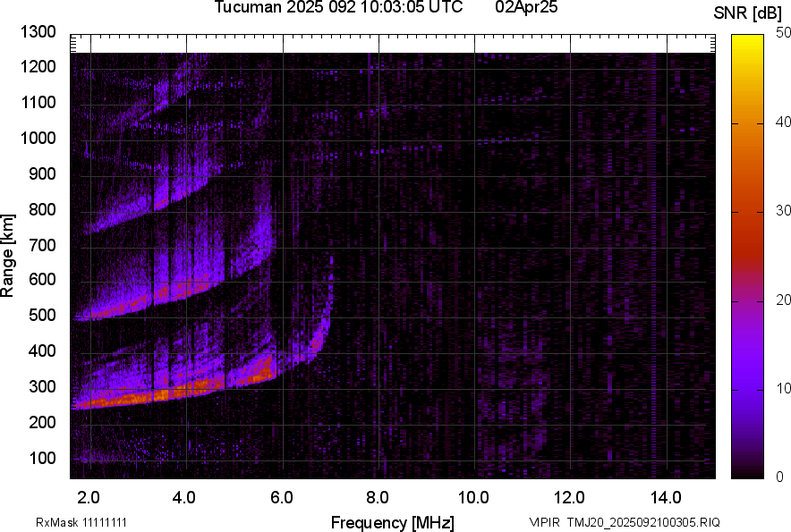Viewport: 791px width, 532px height.
Task: Click the 8.0 frequency tick label
Action: pyautogui.click(x=378, y=497)
